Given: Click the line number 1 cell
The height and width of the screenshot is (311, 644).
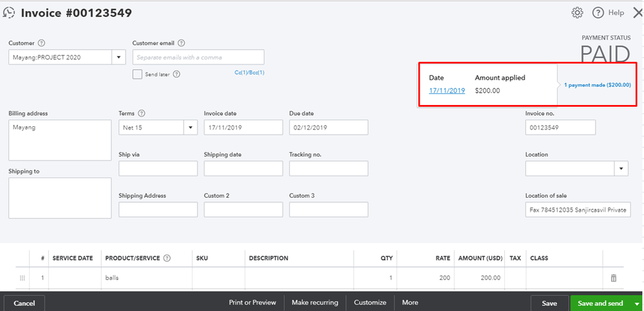Looking at the screenshot, I should [39, 278].
